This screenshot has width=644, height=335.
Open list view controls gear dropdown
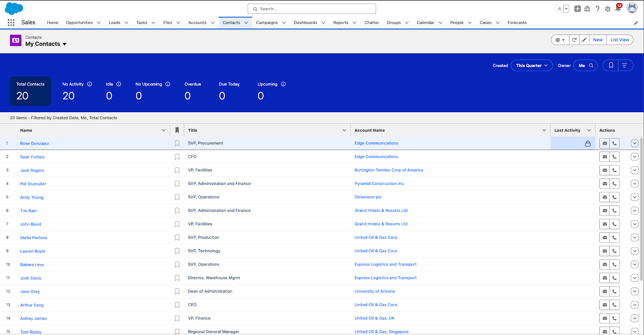point(560,40)
